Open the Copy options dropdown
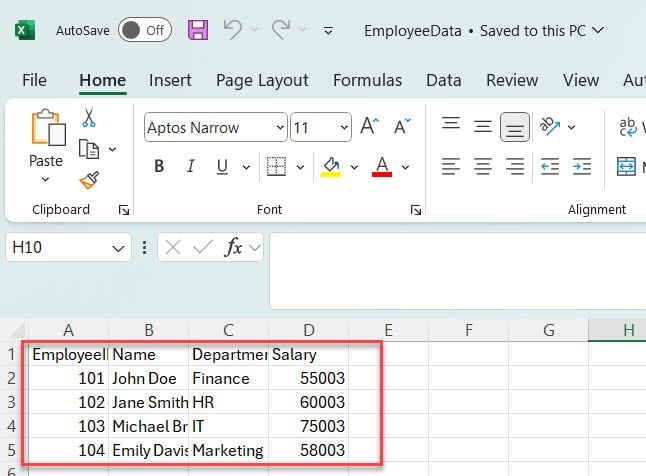This screenshot has width=646, height=476. (x=112, y=149)
